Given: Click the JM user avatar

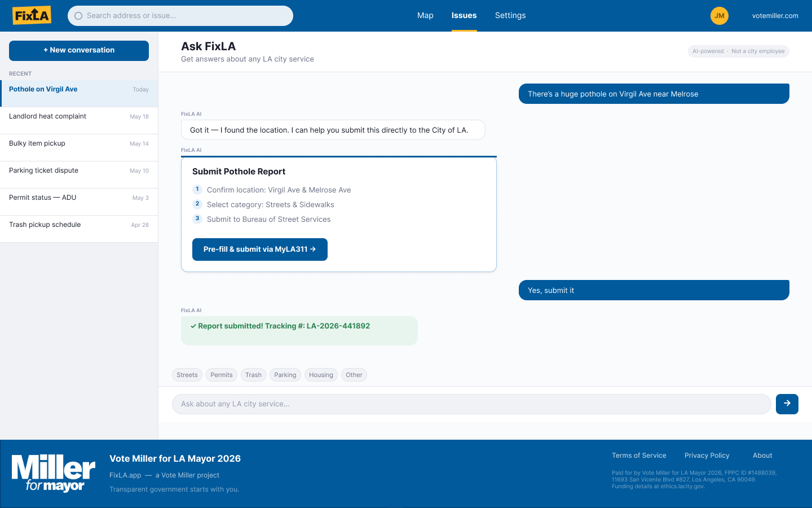Looking at the screenshot, I should pyautogui.click(x=720, y=16).
